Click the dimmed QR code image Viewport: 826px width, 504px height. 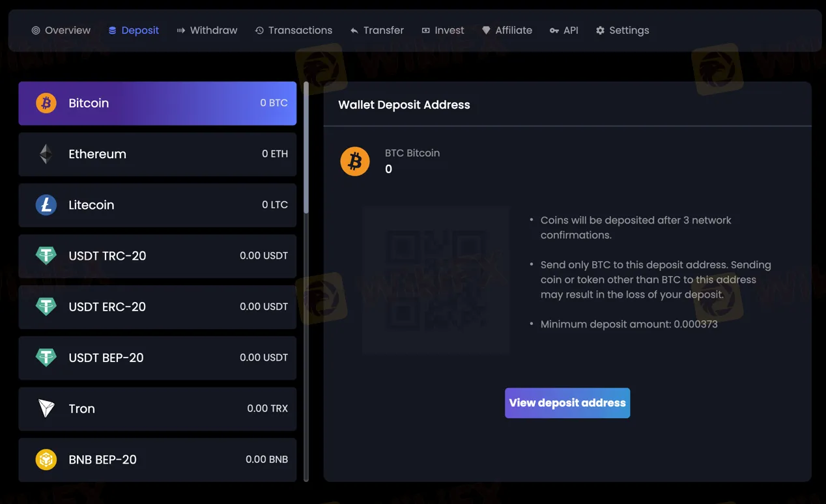pyautogui.click(x=435, y=279)
